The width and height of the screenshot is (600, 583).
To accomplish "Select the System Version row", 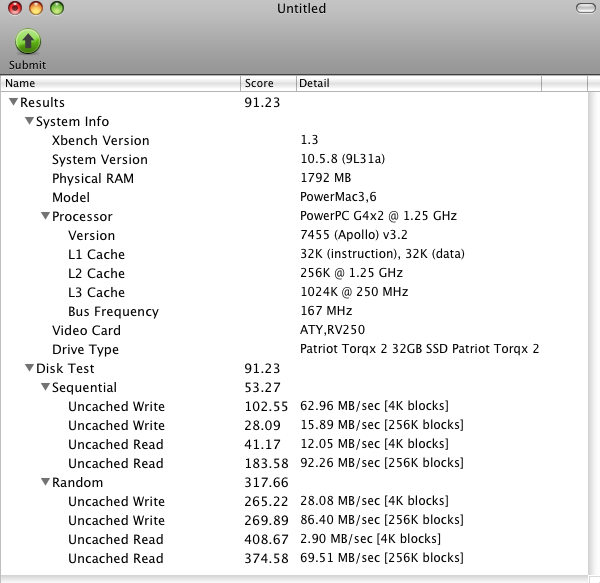I will (x=294, y=159).
